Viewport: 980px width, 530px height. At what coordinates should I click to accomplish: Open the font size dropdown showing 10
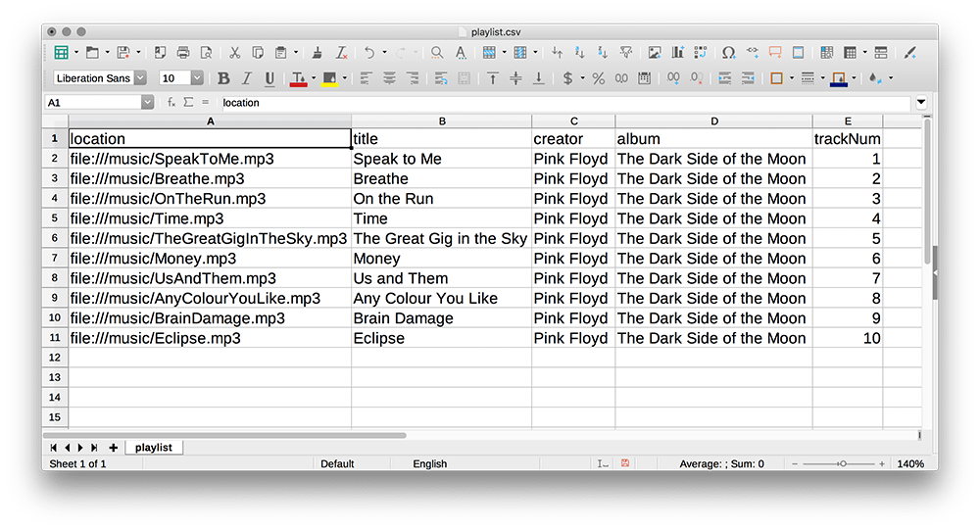(197, 78)
